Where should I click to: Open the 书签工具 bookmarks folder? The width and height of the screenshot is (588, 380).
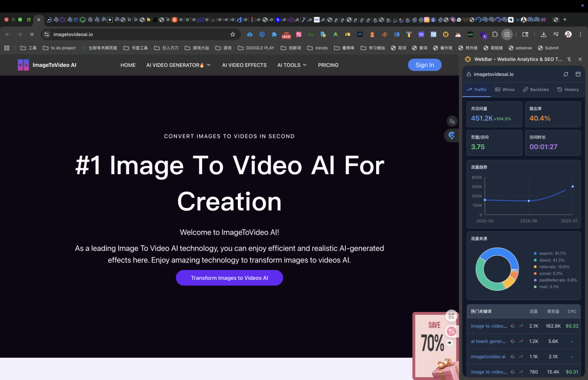[136, 48]
